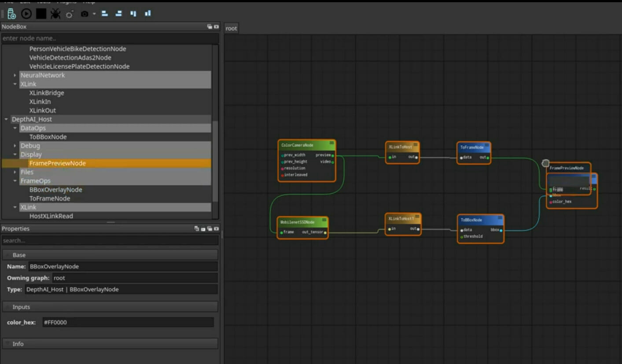Collapse the FrameOps tree group
The height and width of the screenshot is (364, 622).
[x=15, y=181]
